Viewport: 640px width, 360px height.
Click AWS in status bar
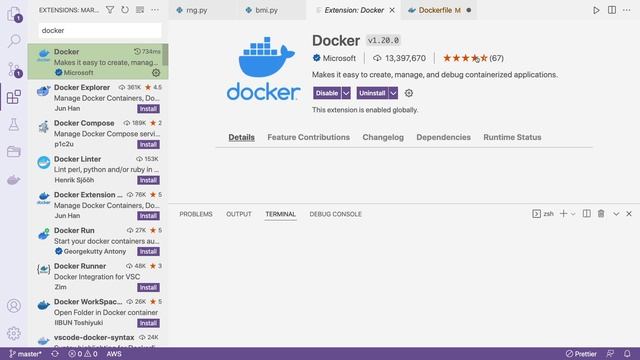pos(114,354)
